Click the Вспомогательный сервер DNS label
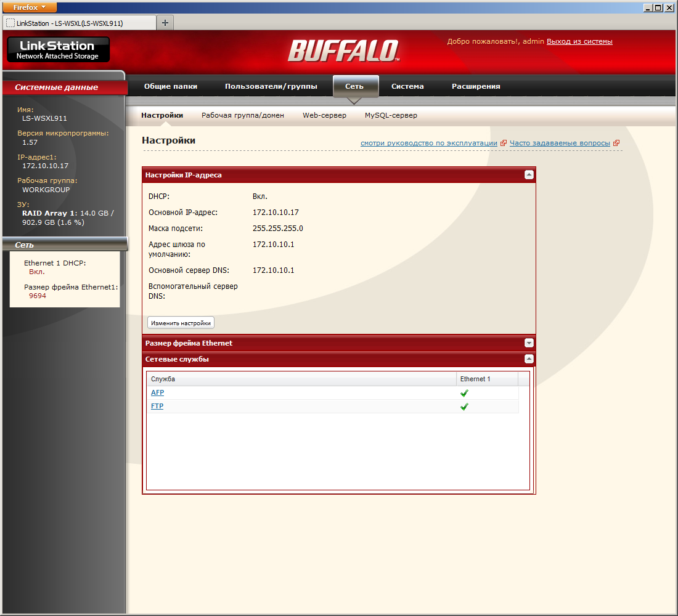The width and height of the screenshot is (678, 616). 193,291
